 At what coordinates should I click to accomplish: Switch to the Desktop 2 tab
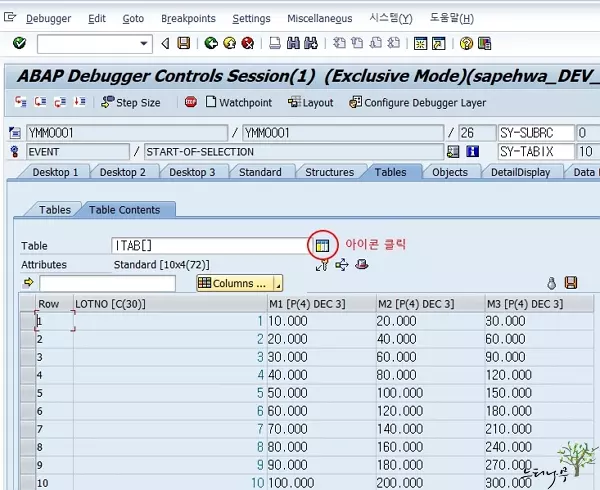click(122, 172)
